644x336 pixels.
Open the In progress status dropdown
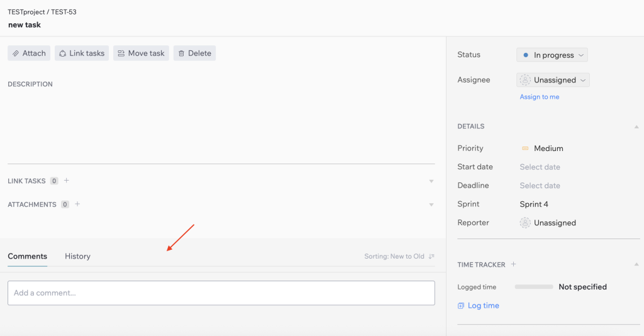[x=552, y=55]
